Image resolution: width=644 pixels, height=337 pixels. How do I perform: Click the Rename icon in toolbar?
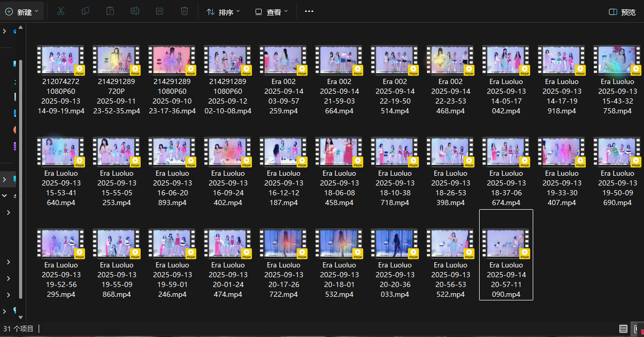click(135, 11)
